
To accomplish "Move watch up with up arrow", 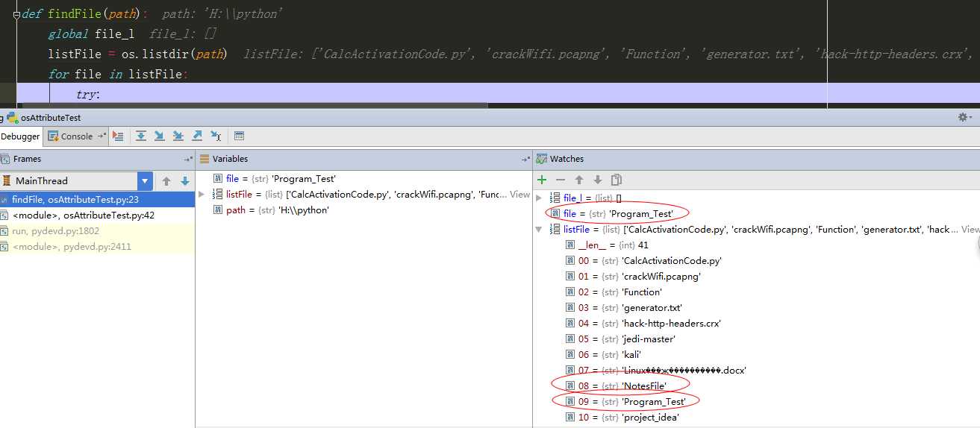I will [578, 180].
